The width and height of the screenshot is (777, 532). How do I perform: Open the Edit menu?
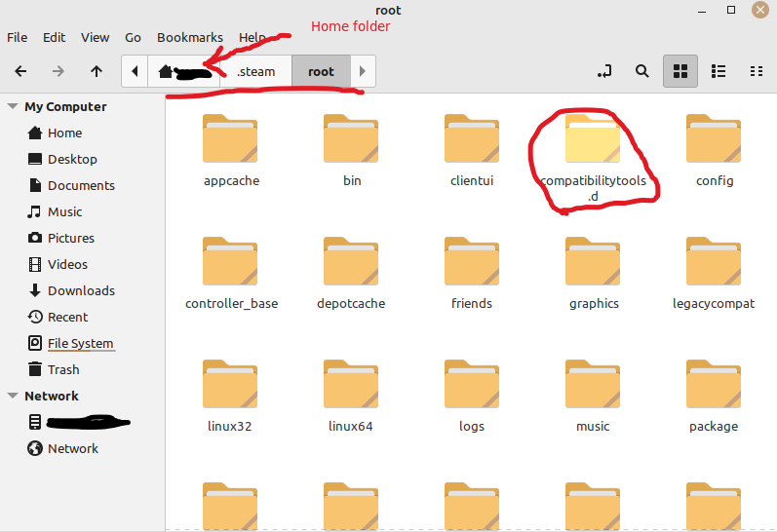54,38
